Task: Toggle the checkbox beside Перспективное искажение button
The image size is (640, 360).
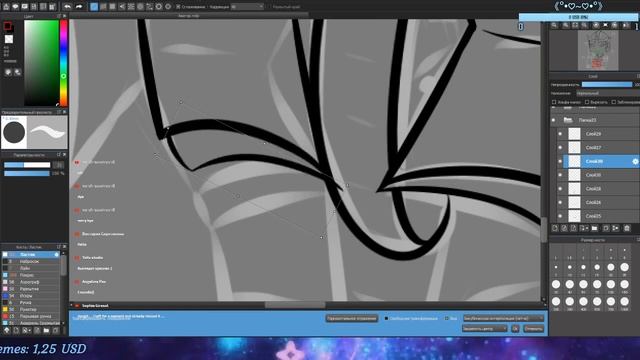Action: coord(386,318)
